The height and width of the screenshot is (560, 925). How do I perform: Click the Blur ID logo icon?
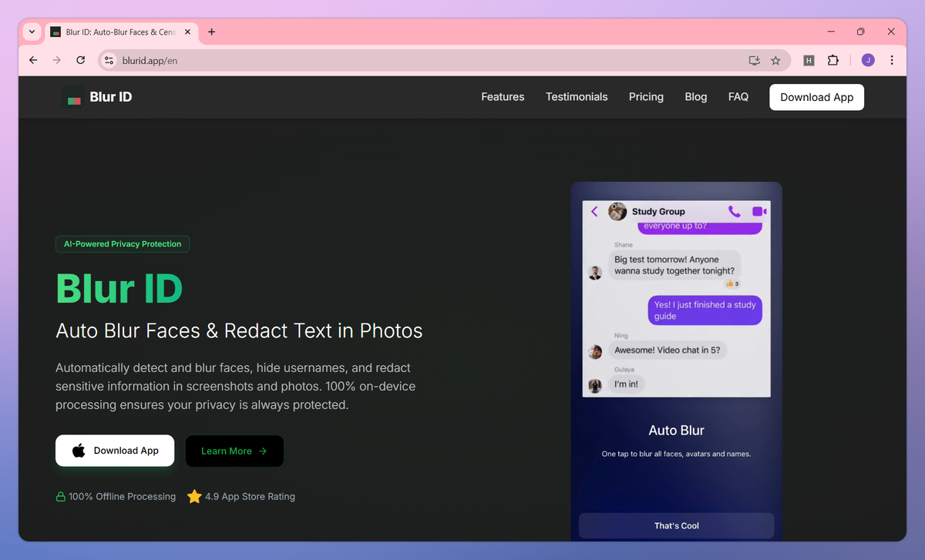tap(73, 96)
